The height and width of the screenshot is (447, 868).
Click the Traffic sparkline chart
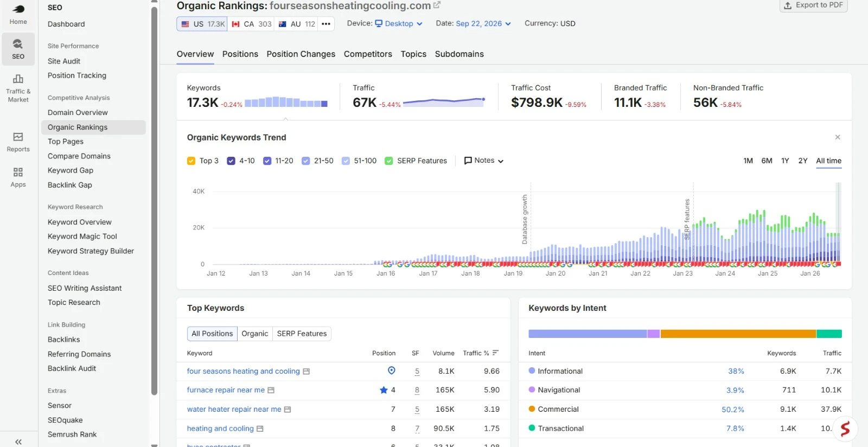tap(444, 101)
